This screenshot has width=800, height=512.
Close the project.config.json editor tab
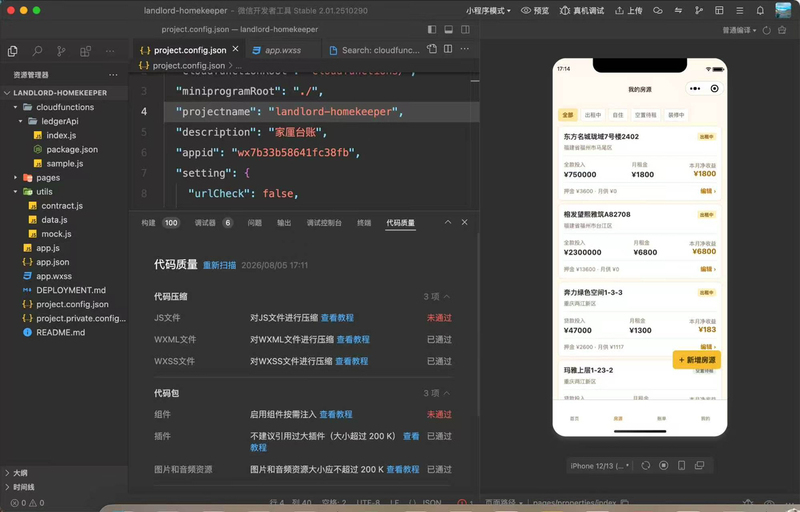[x=235, y=49]
